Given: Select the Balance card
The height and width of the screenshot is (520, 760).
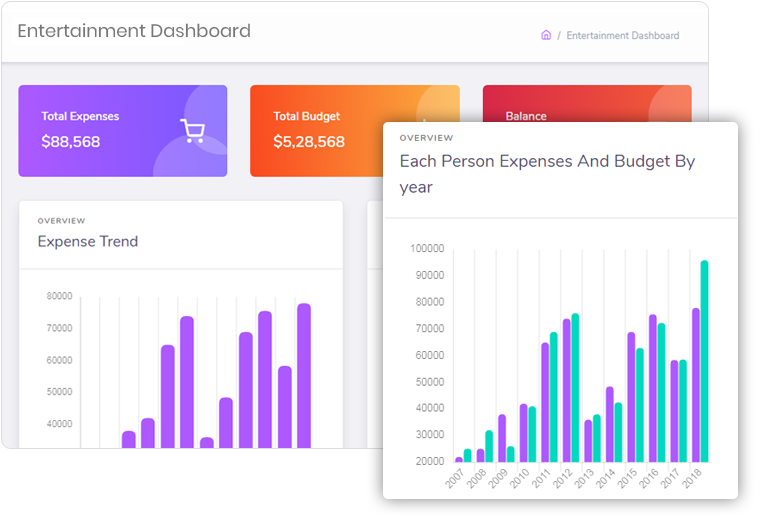Looking at the screenshot, I should 587,104.
